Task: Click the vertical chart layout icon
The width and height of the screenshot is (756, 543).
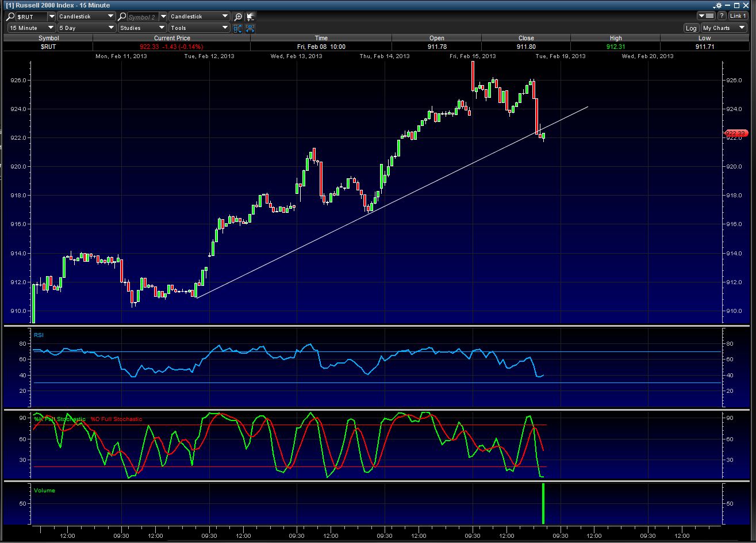Action: coord(238,28)
